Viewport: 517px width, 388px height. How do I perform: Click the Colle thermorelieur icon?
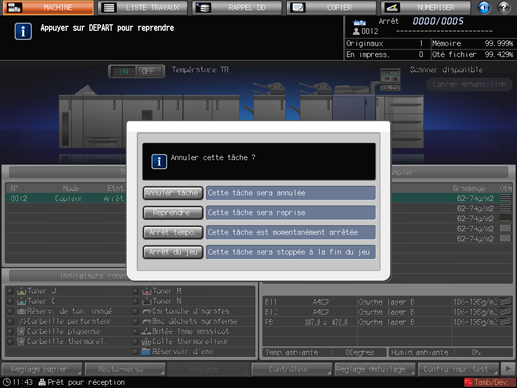pyautogui.click(x=147, y=341)
